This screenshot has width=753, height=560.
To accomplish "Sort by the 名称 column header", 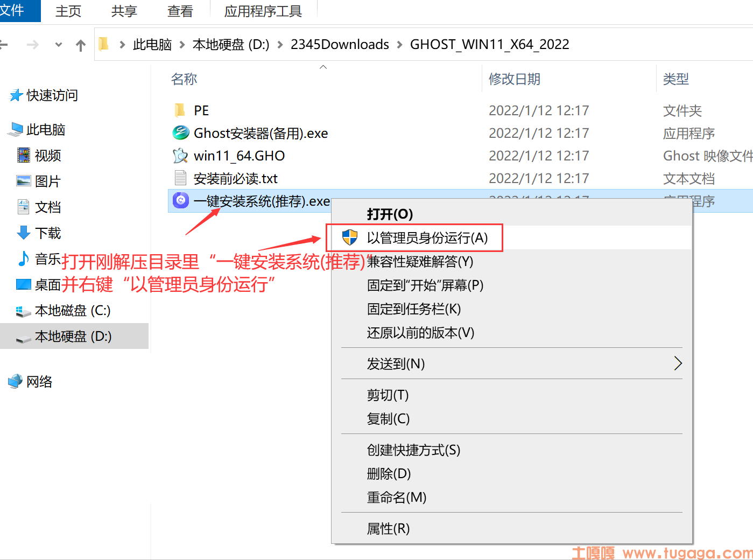I will [184, 79].
